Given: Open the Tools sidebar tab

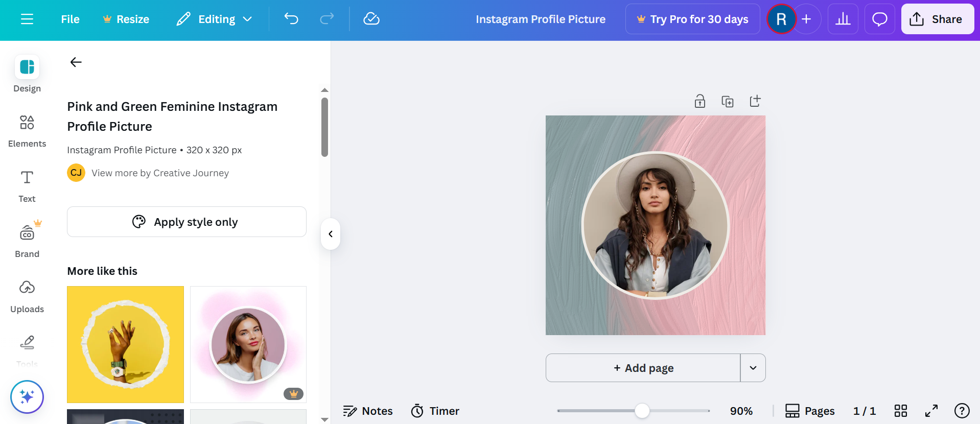Looking at the screenshot, I should click(x=27, y=350).
